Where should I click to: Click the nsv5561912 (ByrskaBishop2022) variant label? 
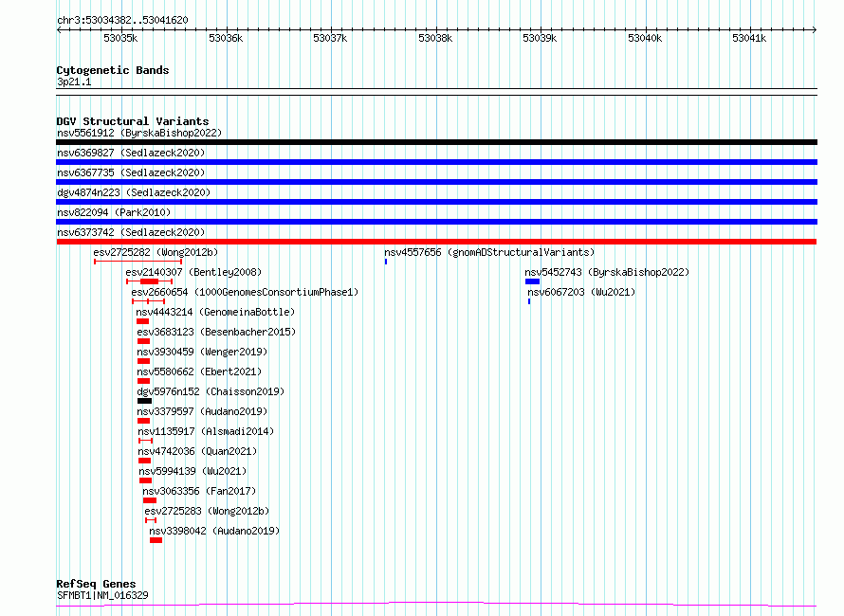click(139, 133)
